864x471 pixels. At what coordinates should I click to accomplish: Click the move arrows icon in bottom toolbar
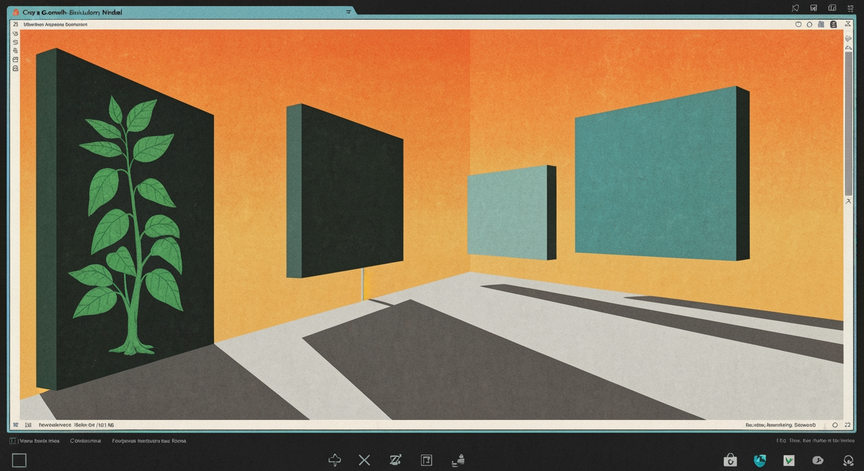tap(334, 460)
